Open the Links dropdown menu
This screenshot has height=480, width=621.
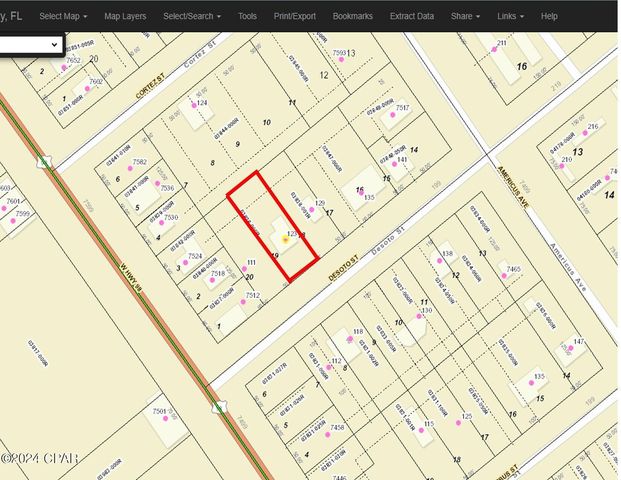pyautogui.click(x=511, y=16)
